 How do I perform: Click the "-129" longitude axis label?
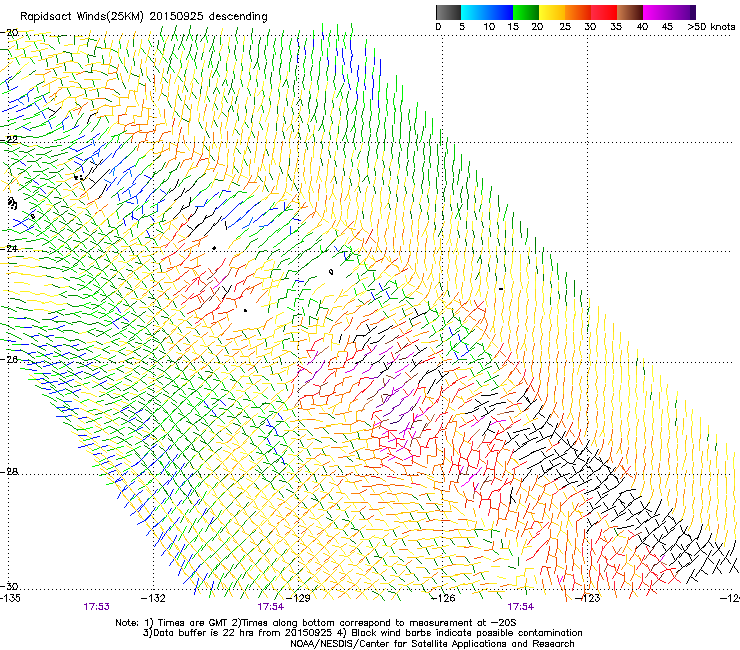coord(298,598)
